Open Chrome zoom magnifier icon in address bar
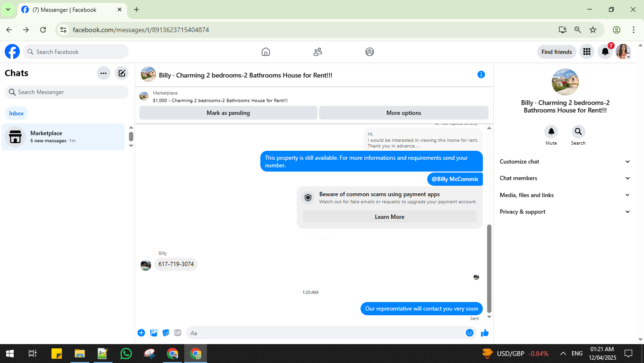 (x=578, y=30)
